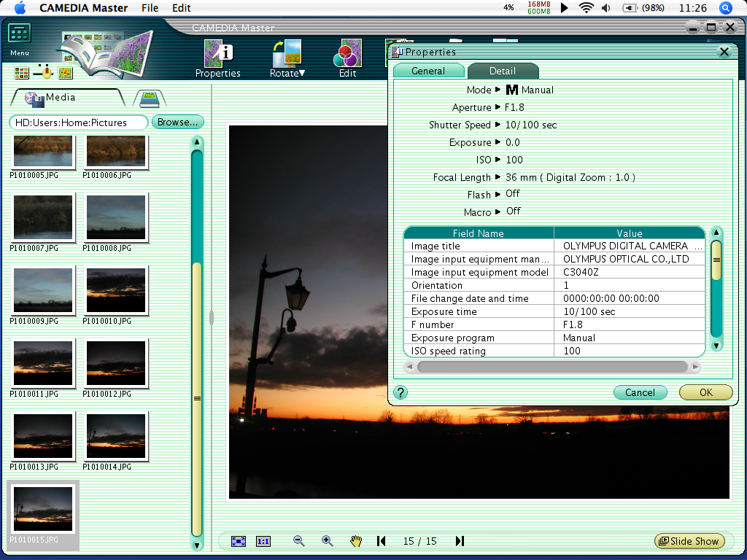Click the flower picture view icon

(x=65, y=73)
